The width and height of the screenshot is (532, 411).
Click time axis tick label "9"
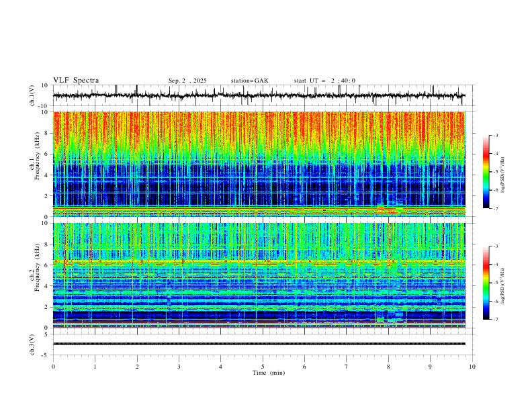[x=430, y=367]
